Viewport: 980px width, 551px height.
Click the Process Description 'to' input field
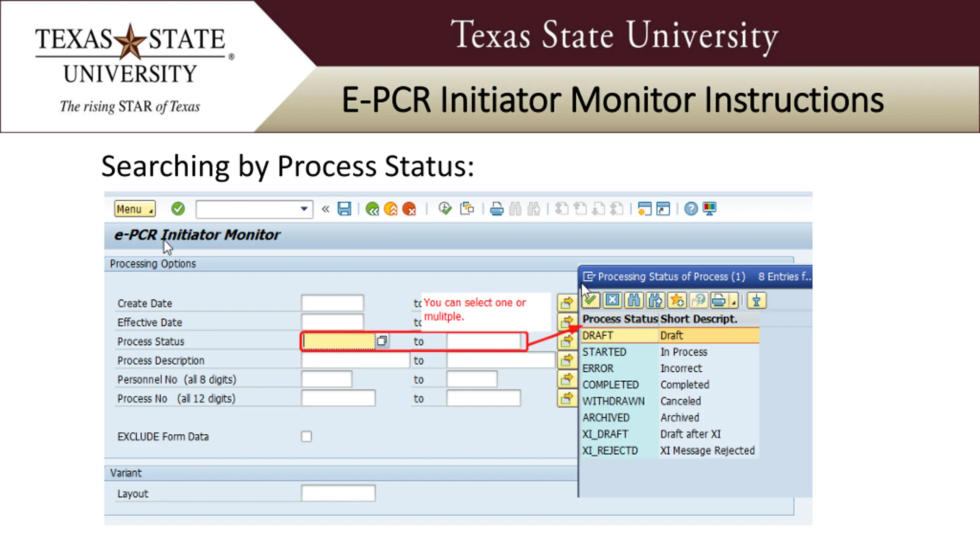pyautogui.click(x=501, y=360)
